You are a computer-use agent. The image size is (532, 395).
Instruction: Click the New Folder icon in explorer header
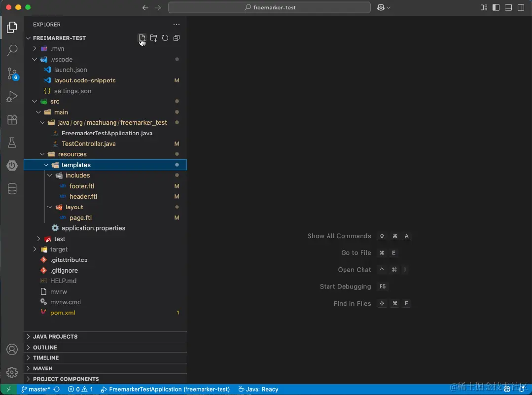(x=154, y=38)
